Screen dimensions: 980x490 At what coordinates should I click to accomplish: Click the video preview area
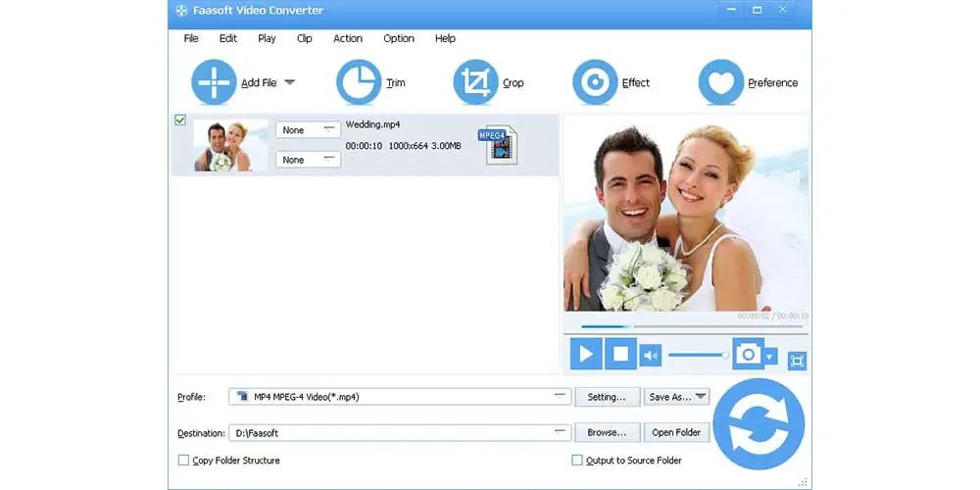tap(686, 213)
